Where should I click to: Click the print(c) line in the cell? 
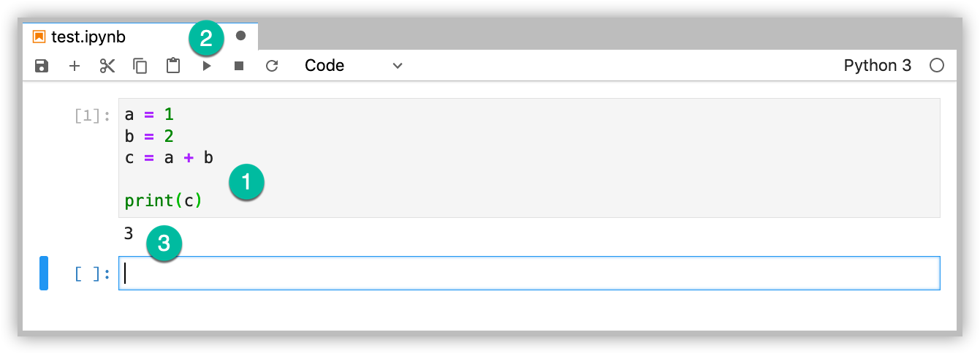tap(163, 200)
